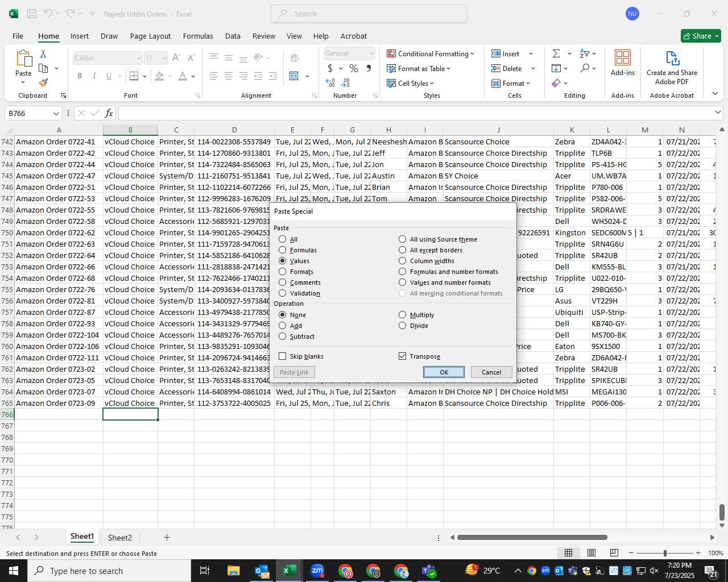This screenshot has width=728, height=582.
Task: Click the zoom slider handle
Action: 665,553
